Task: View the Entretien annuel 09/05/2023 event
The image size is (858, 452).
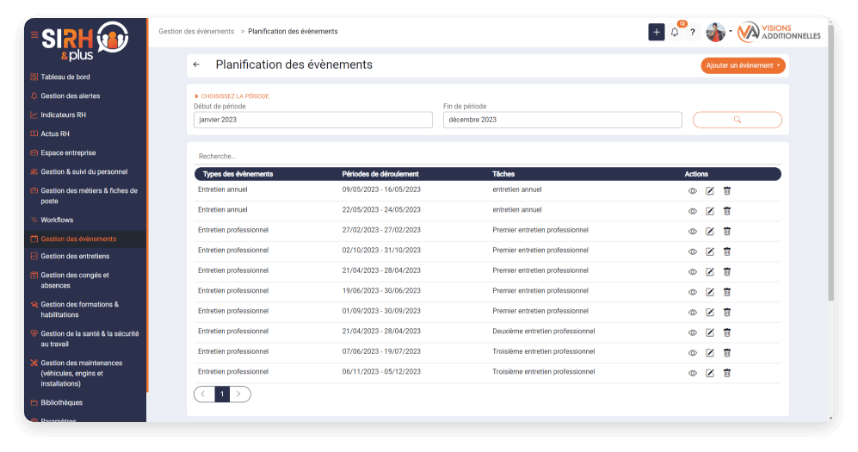Action: click(x=692, y=191)
